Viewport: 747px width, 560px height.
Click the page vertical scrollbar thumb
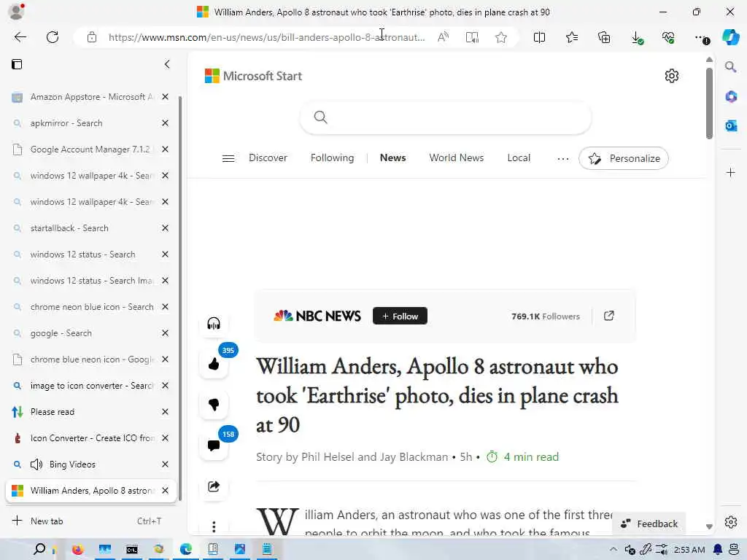[709, 104]
